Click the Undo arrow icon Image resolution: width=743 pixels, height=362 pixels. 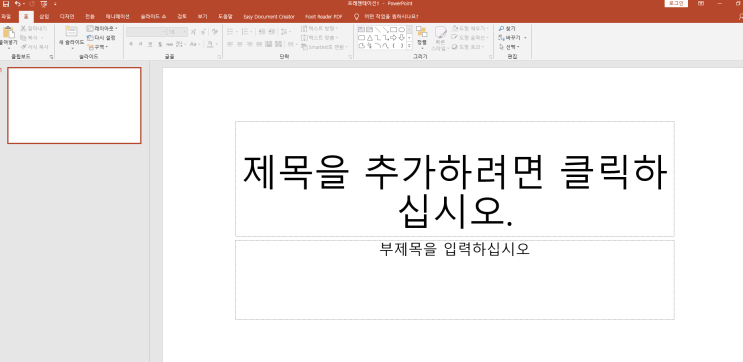17,4
